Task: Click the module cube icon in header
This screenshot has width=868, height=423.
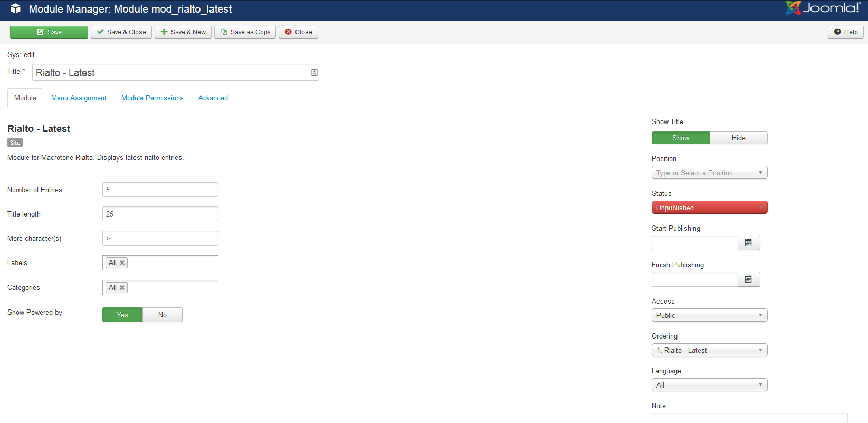Action: click(x=15, y=9)
